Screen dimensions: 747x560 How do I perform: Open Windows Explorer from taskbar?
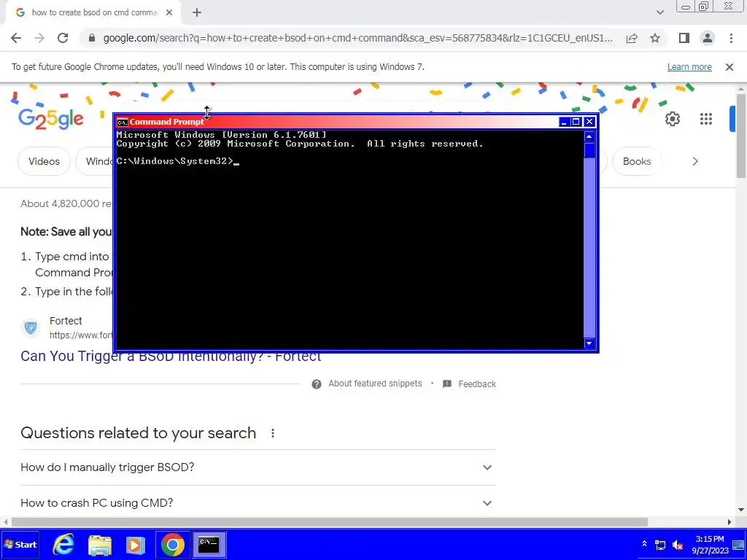100,545
